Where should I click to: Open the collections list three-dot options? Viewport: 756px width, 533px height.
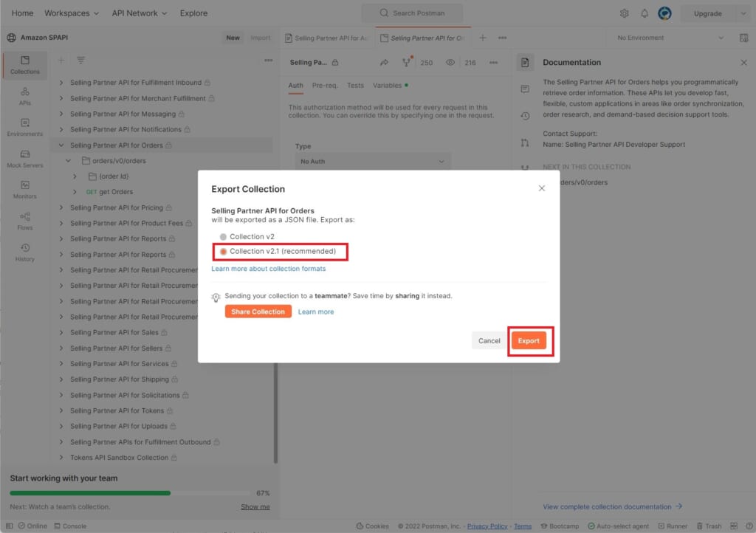pyautogui.click(x=268, y=61)
